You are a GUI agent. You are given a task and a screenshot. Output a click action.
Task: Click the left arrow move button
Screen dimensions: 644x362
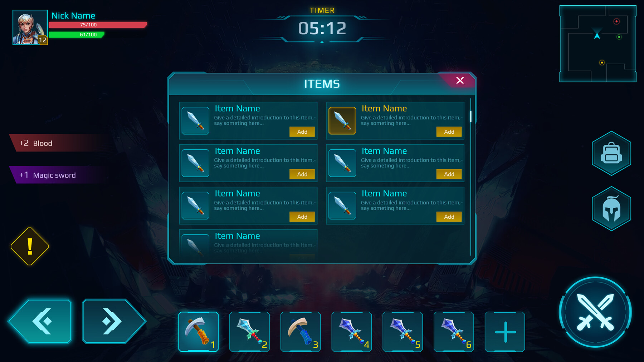[40, 321]
